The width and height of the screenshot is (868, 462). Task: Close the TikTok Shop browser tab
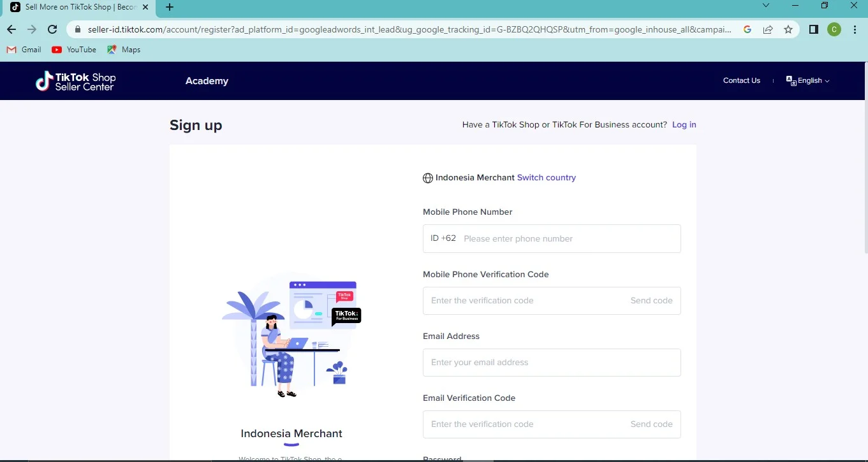click(x=145, y=7)
